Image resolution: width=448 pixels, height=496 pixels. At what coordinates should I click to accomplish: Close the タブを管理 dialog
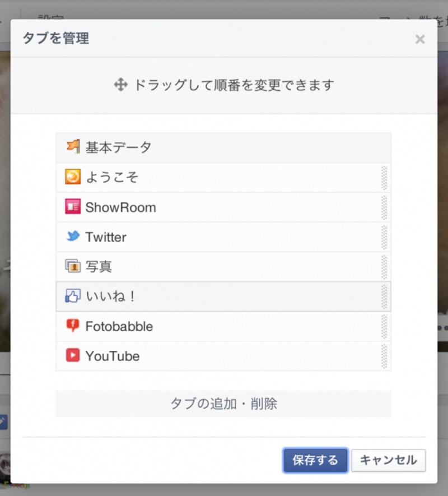(x=420, y=39)
